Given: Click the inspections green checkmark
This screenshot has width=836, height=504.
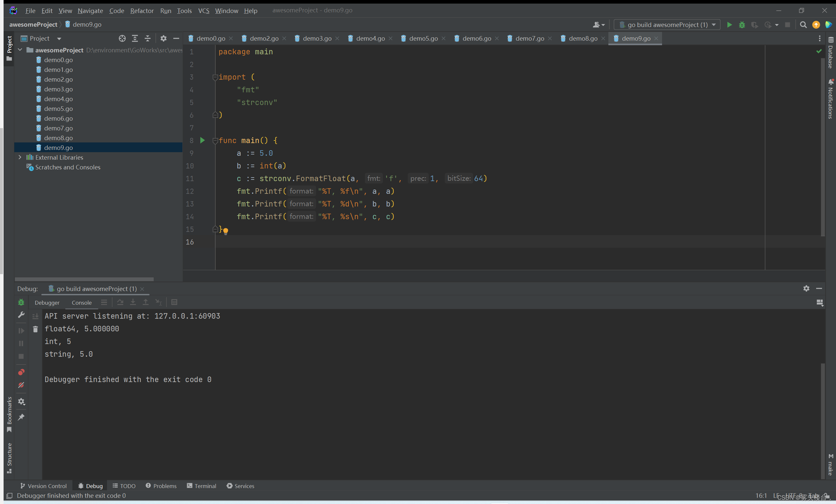Looking at the screenshot, I should [x=819, y=51].
